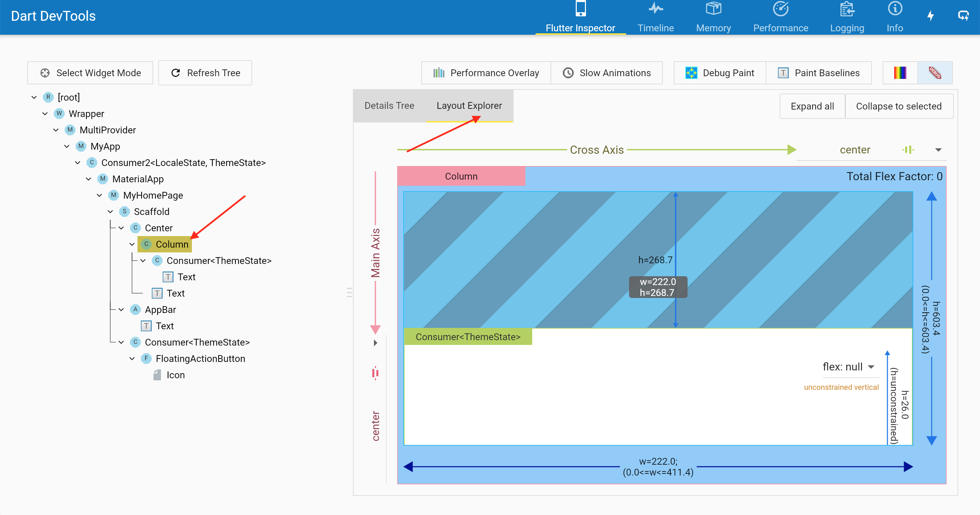Open the Timeline page icon

coord(655,9)
